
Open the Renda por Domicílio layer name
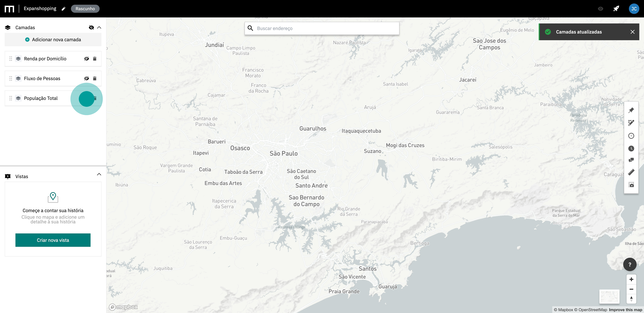click(45, 59)
